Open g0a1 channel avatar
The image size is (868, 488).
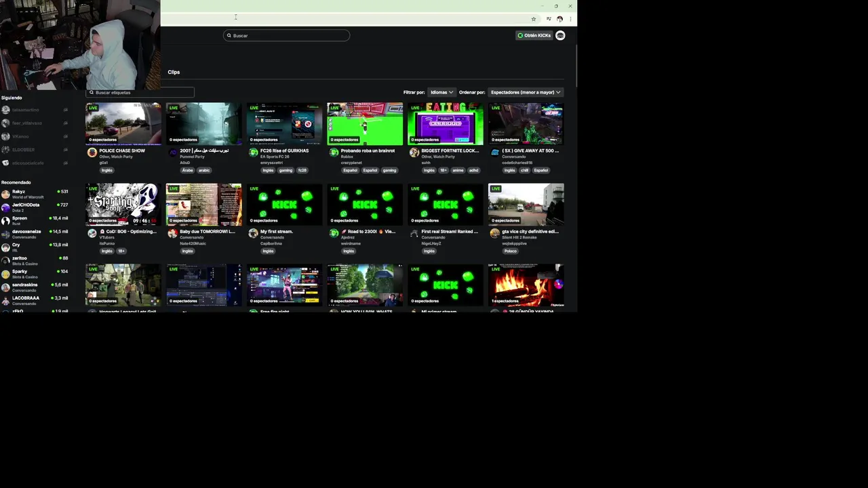coord(92,153)
